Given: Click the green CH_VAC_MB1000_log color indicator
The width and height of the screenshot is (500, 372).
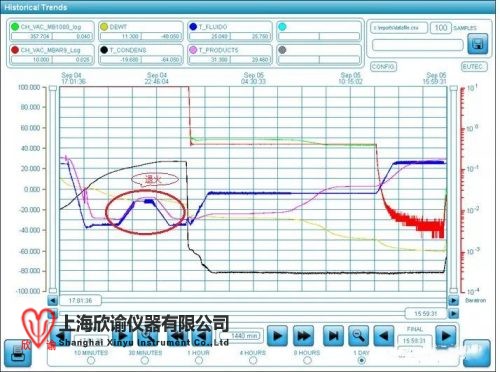Looking at the screenshot, I should (x=15, y=27).
